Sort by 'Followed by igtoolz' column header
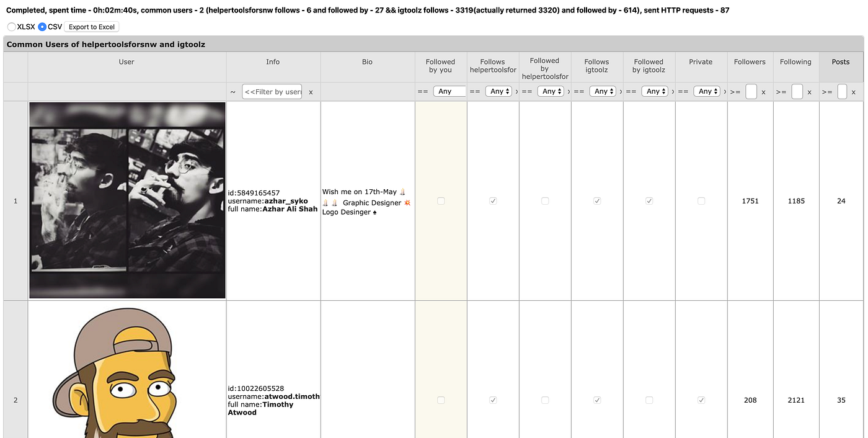 tap(649, 66)
